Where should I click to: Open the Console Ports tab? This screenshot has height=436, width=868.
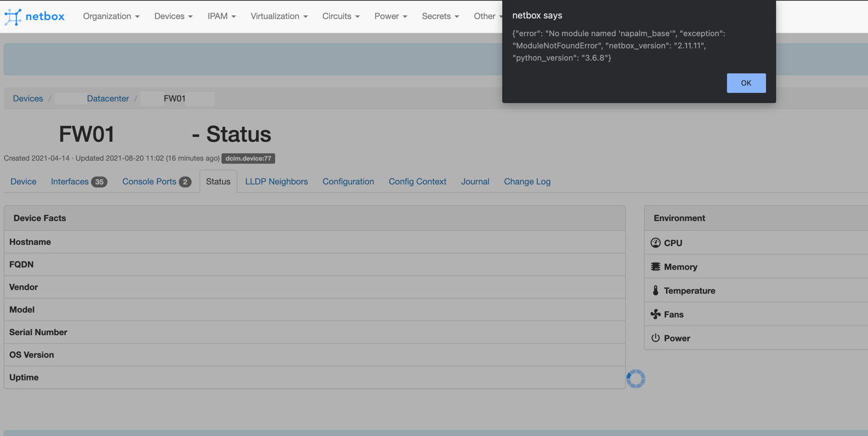(157, 181)
